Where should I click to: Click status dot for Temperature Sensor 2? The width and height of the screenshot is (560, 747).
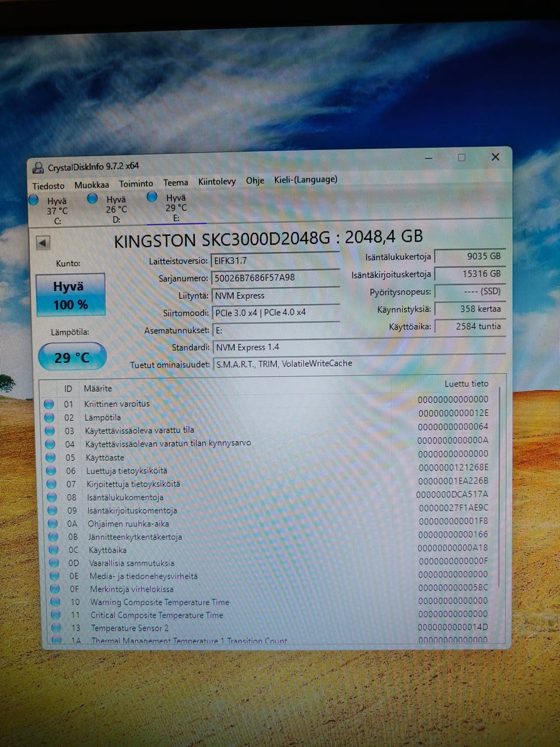click(x=57, y=628)
